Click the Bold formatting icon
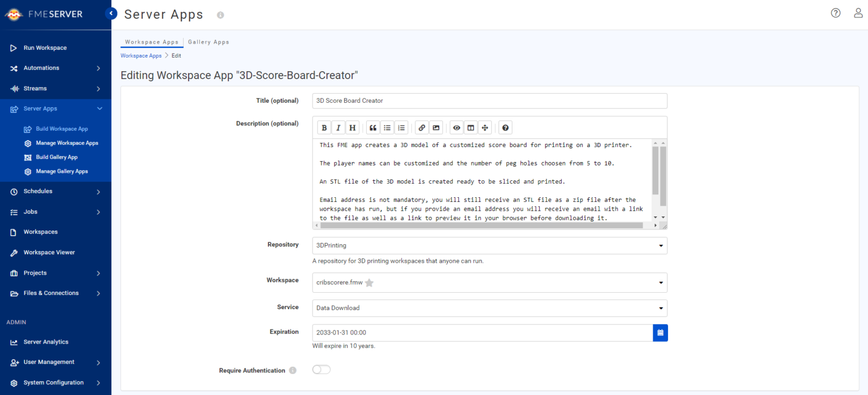This screenshot has height=395, width=868. pos(324,128)
